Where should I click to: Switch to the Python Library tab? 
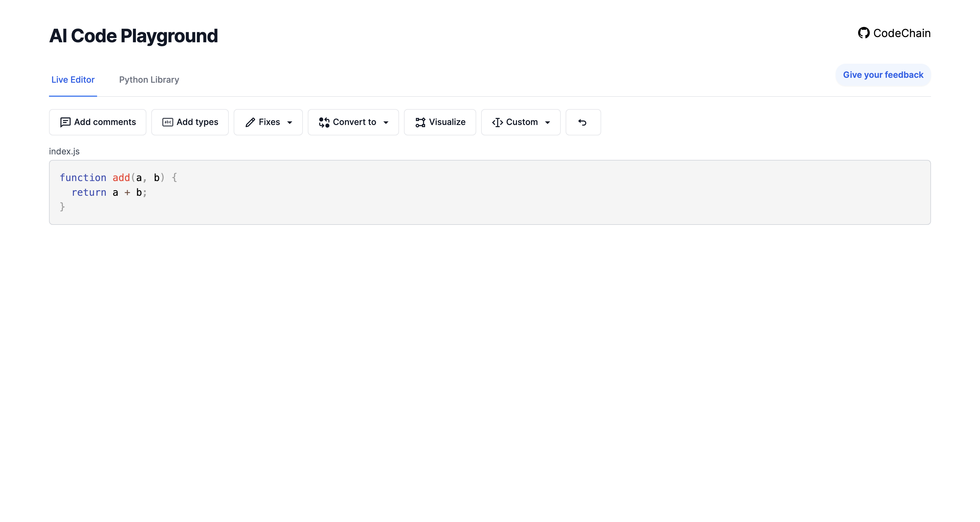point(149,80)
